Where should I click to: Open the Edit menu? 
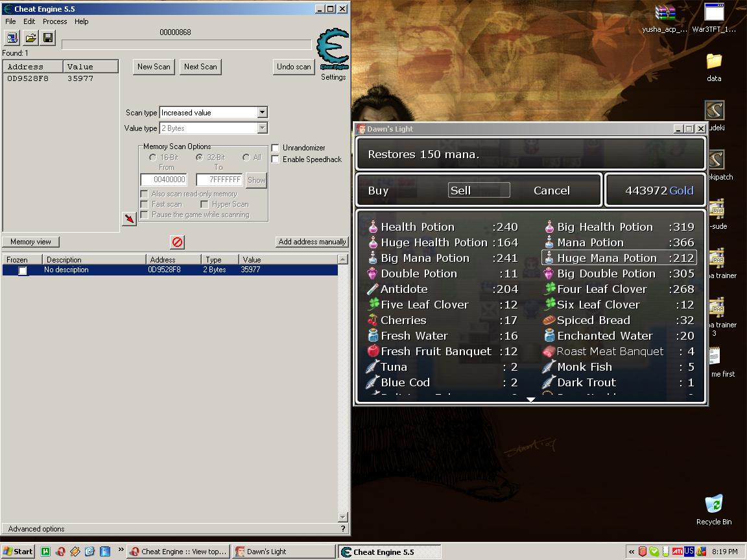point(29,21)
